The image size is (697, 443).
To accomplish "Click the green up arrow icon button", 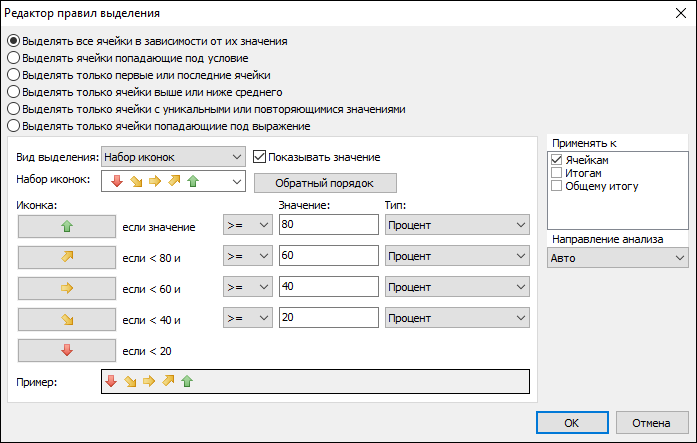I will (x=67, y=227).
